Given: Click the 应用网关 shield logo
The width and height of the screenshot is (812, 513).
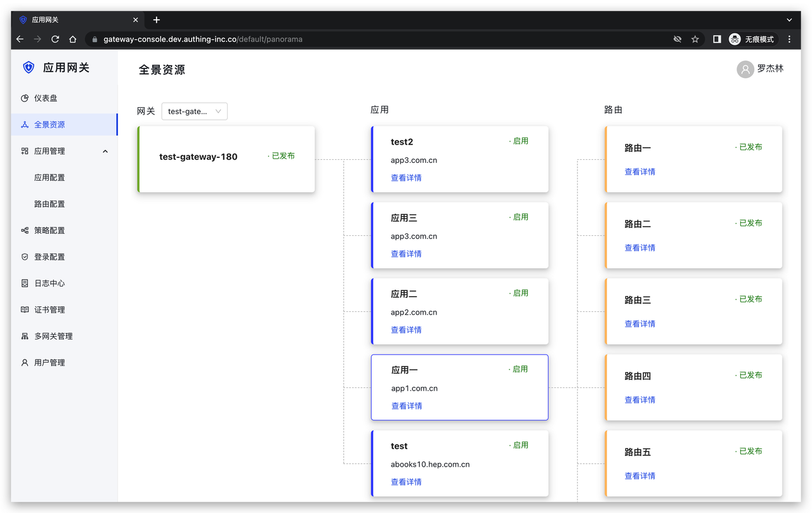Looking at the screenshot, I should click(28, 67).
